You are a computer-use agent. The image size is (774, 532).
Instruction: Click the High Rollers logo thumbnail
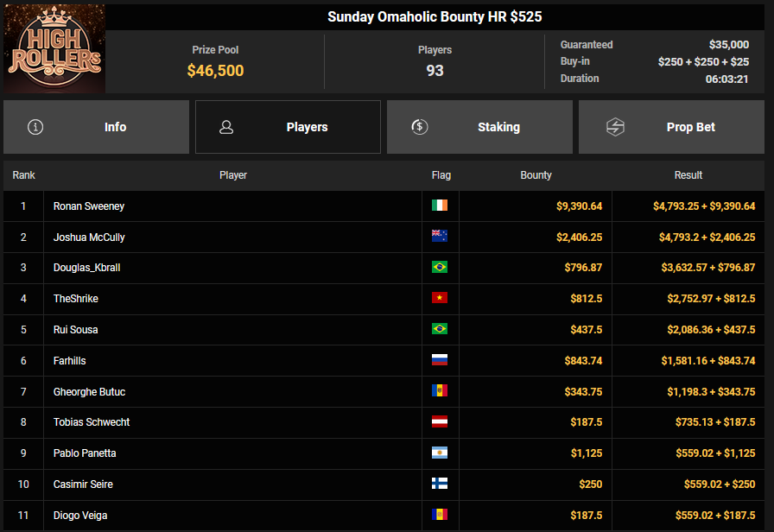(54, 48)
